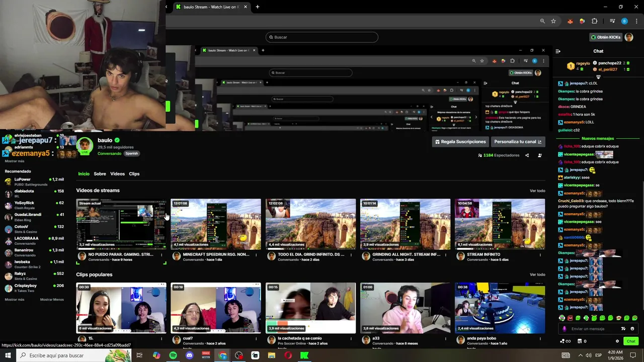Viewport: 644px width, 362px height.
Task: Send message with green Chat button
Action: tap(631, 341)
